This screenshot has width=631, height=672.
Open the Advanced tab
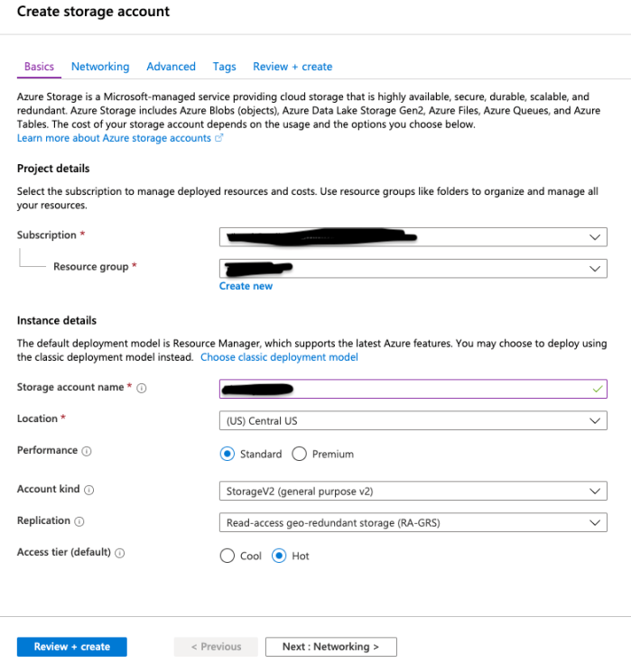click(x=171, y=67)
